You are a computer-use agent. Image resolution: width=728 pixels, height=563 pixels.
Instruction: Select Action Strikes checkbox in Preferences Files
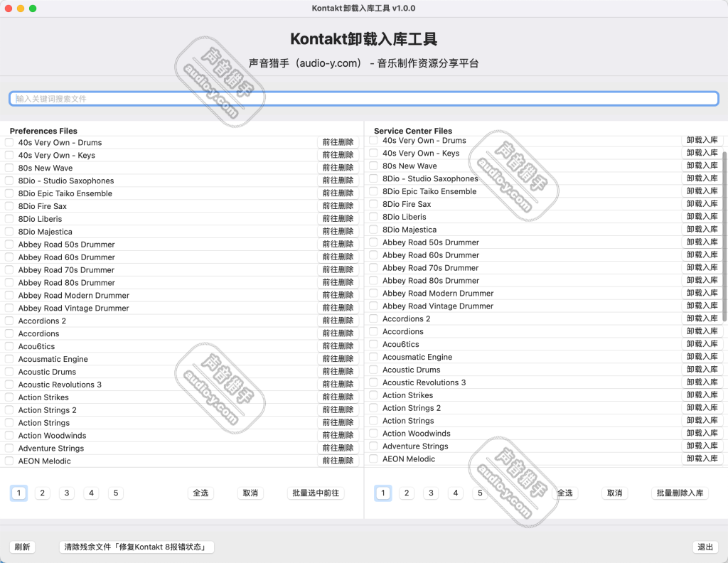pyautogui.click(x=9, y=397)
